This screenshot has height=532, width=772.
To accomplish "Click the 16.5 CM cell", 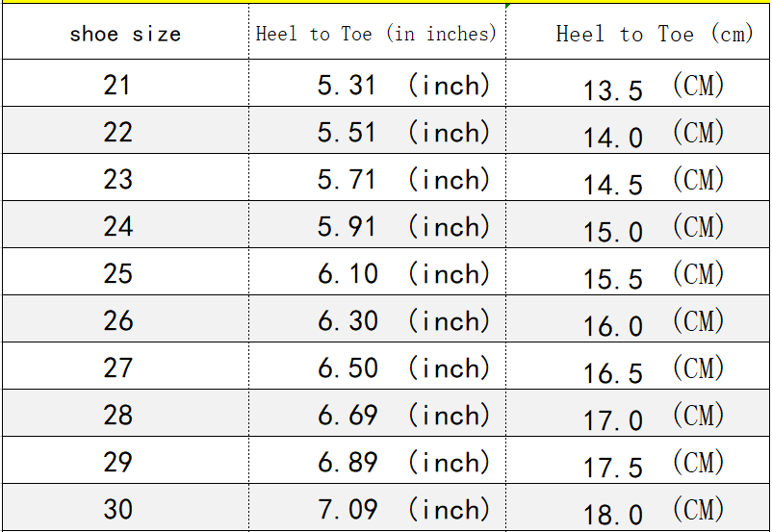I will click(x=653, y=370).
